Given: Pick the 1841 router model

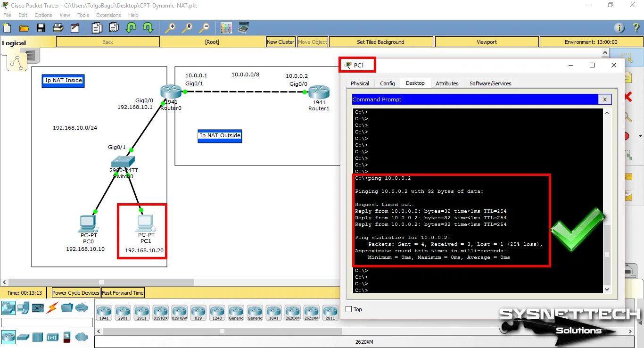Looking at the screenshot, I should point(273,313).
